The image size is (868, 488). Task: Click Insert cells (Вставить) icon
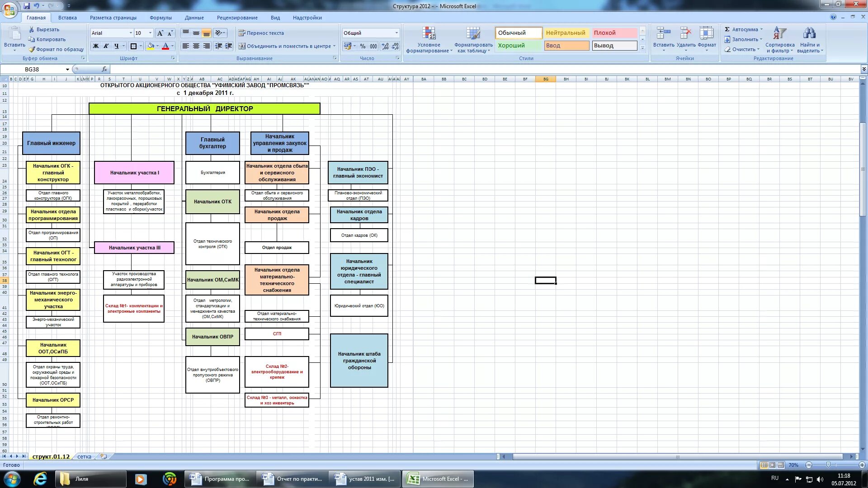[x=663, y=33]
